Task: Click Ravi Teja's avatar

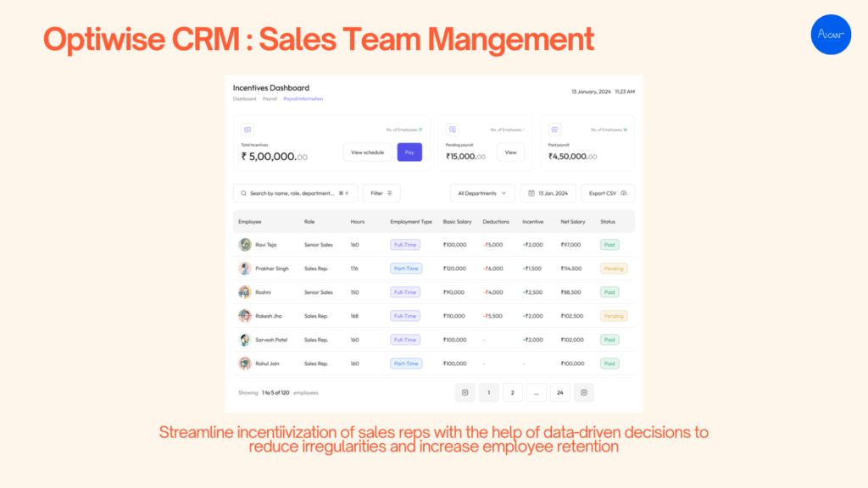Action: point(245,245)
